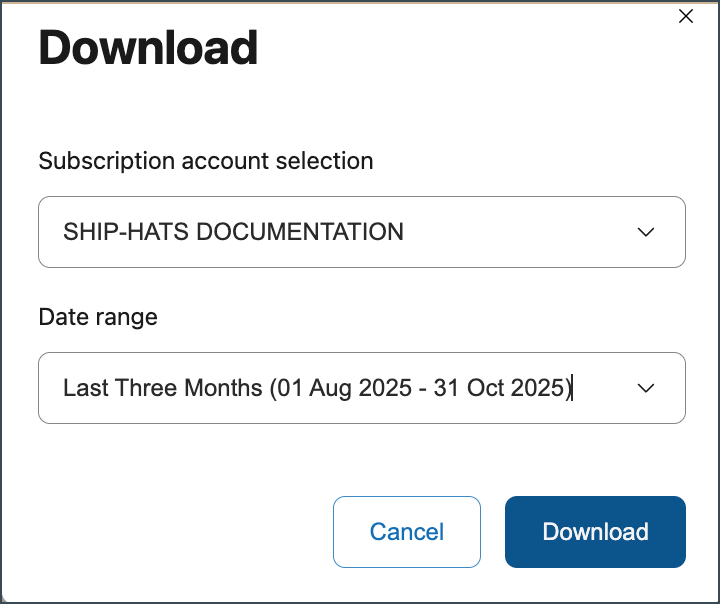Click the "Subscription account selection" label
720x604 pixels.
206,160
